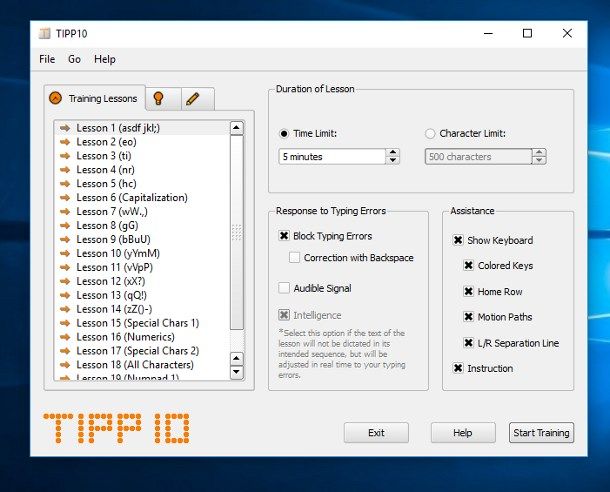The width and height of the screenshot is (610, 492).
Task: Toggle Show Keyboard checkbox
Action: (x=458, y=240)
